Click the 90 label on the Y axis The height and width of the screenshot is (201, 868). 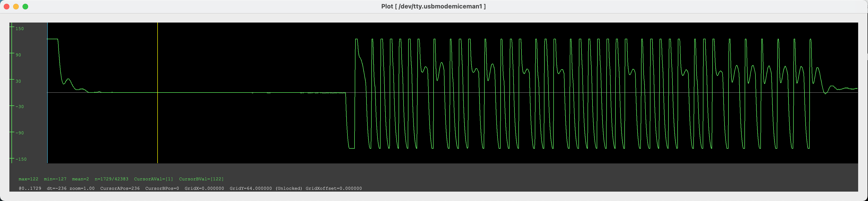pyautogui.click(x=18, y=55)
